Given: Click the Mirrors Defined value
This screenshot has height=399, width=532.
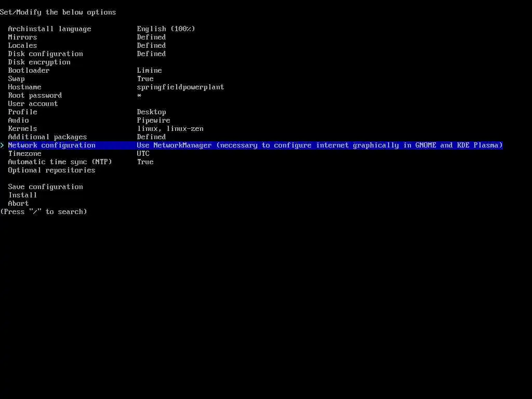Looking at the screenshot, I should pos(151,37).
